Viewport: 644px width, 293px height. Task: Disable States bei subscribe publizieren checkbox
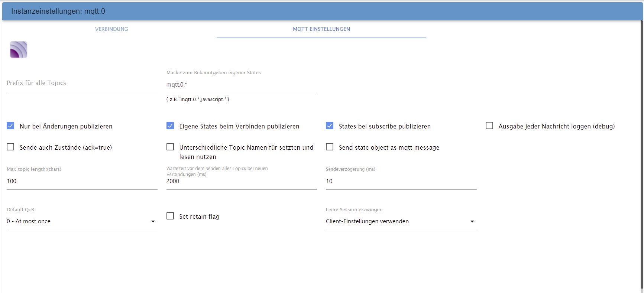click(330, 126)
